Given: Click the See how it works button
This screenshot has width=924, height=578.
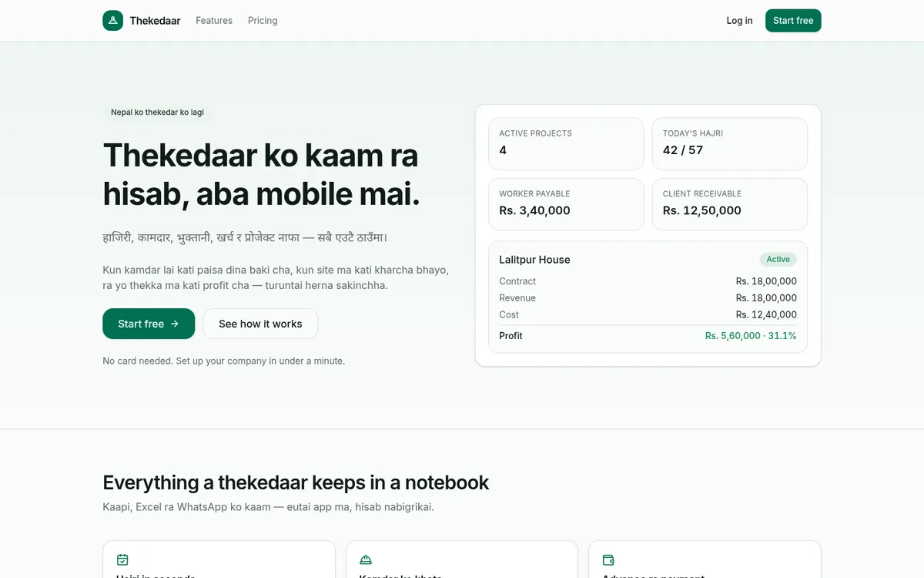Looking at the screenshot, I should coord(260,324).
